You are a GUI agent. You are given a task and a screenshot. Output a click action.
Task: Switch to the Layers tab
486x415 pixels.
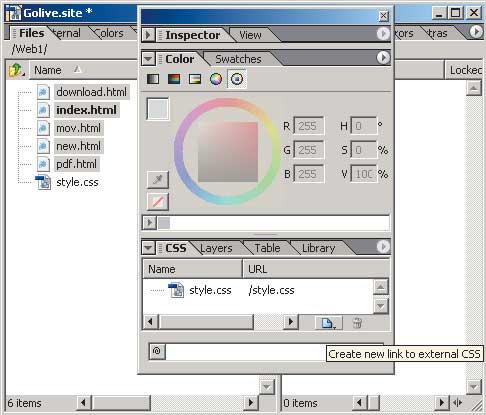click(x=216, y=248)
